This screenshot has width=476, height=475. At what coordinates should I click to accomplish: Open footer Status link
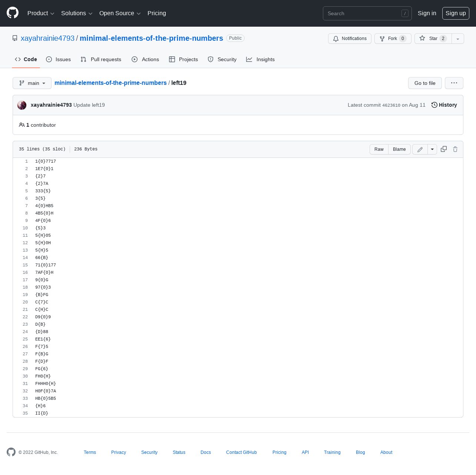tap(179, 452)
